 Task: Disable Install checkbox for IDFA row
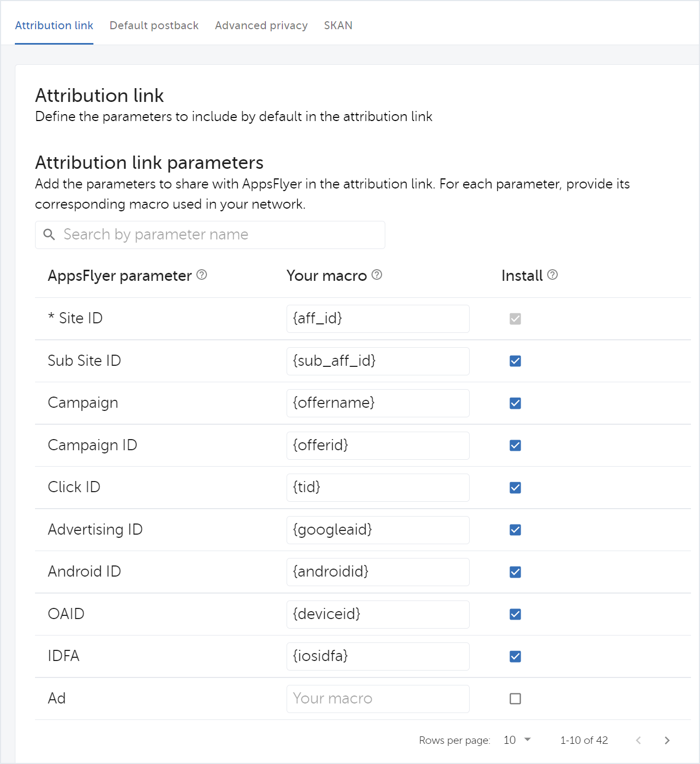pos(515,657)
